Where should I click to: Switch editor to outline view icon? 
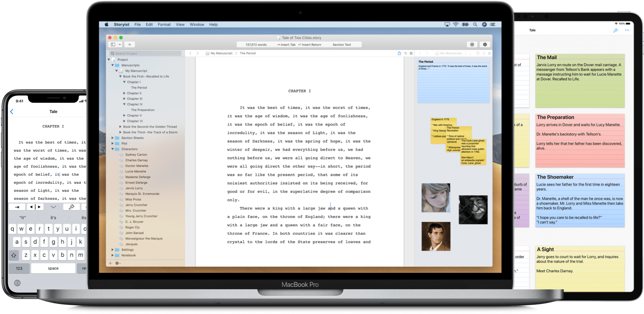(405, 53)
